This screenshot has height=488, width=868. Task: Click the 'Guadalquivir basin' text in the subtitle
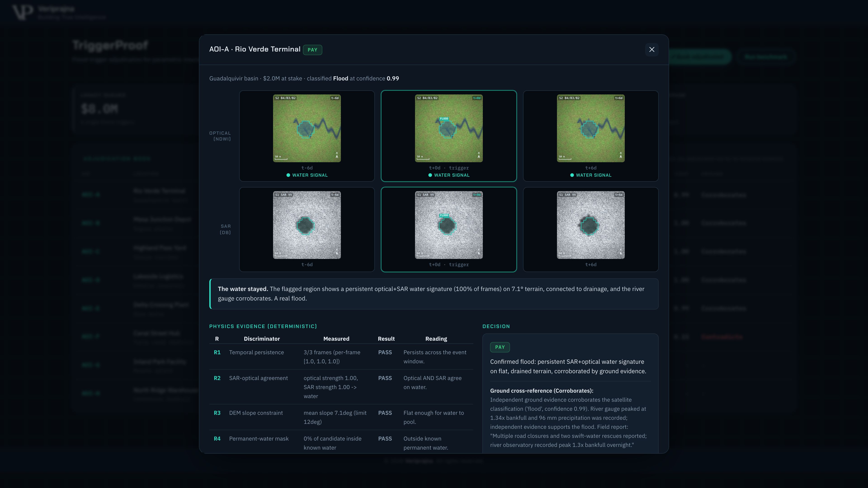click(234, 78)
